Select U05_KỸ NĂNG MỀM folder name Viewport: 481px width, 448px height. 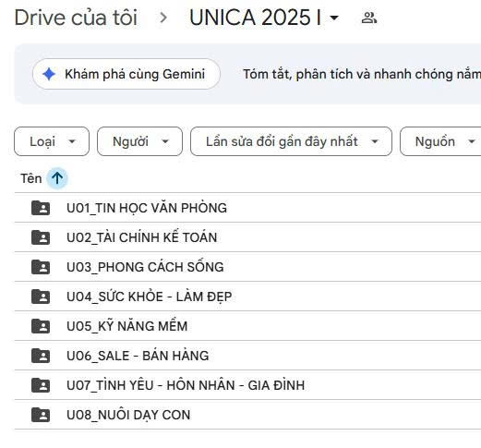tap(127, 326)
